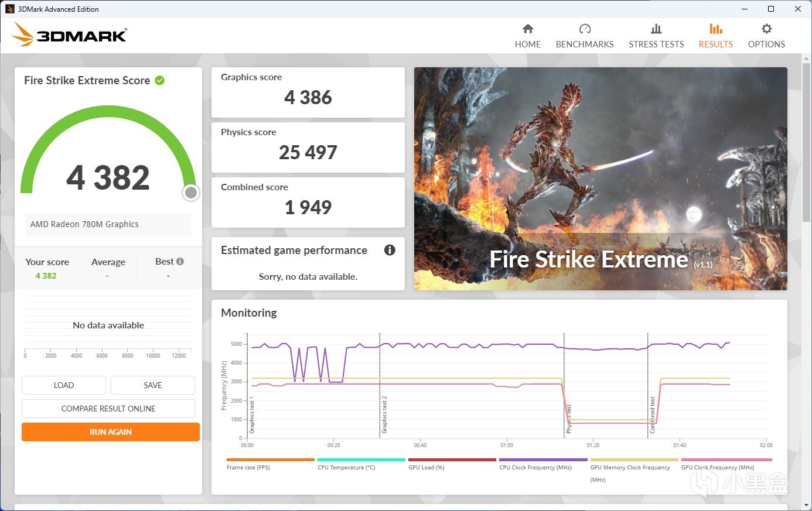The width and height of the screenshot is (812, 511).
Task: Click the AMD Radeon 780M Graphics label
Action: (84, 224)
